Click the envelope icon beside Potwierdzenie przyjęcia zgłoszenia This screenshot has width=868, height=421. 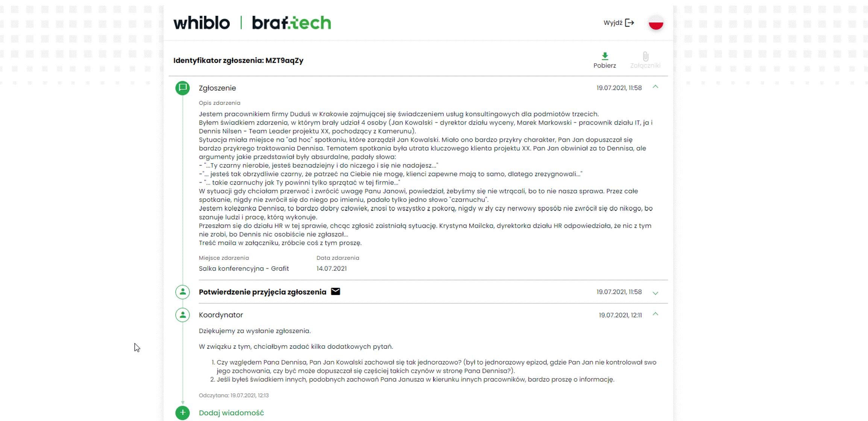click(x=335, y=292)
